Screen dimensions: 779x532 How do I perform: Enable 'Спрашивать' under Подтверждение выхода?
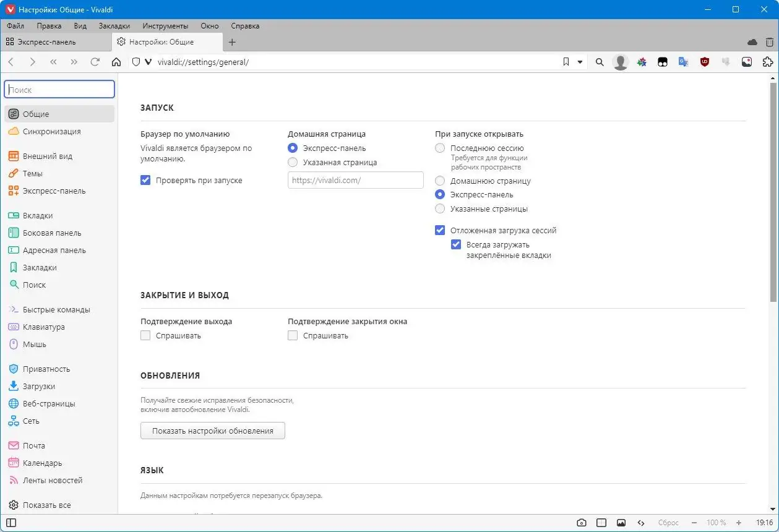(146, 335)
